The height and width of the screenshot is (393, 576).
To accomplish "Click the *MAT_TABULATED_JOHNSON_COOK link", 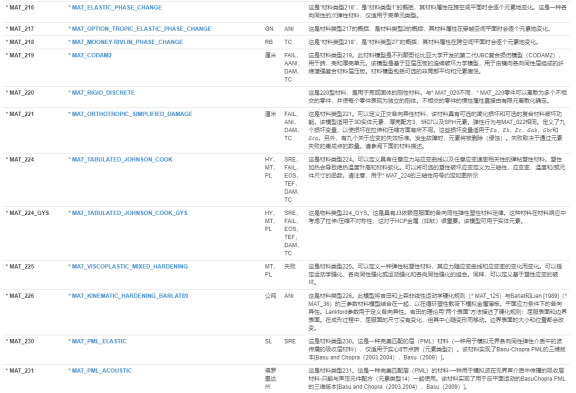I will pos(120,159).
